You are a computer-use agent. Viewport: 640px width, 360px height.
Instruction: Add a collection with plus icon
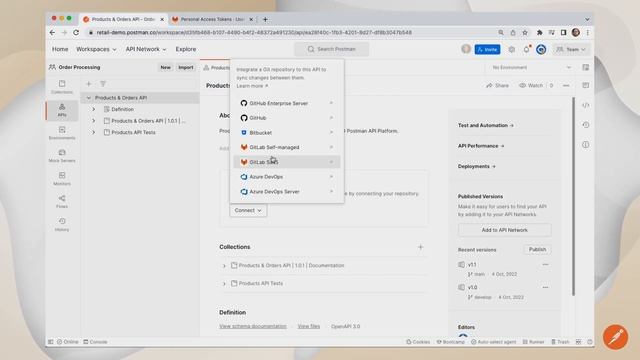point(420,247)
